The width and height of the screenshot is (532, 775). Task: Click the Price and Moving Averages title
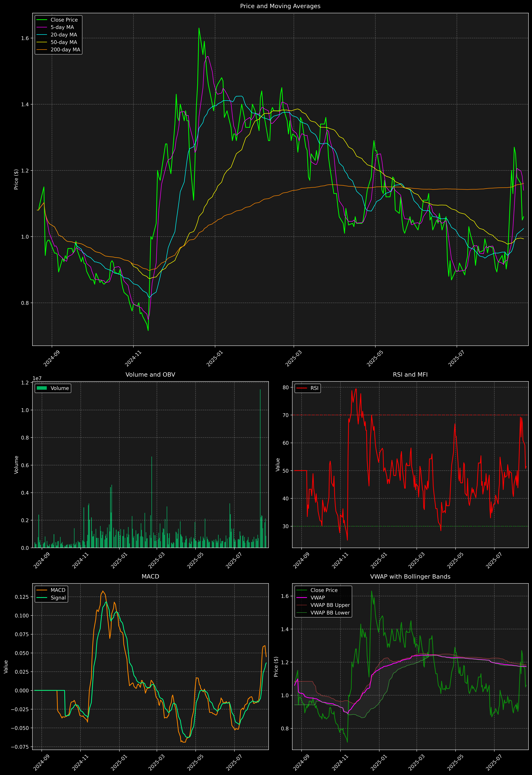(x=280, y=6)
